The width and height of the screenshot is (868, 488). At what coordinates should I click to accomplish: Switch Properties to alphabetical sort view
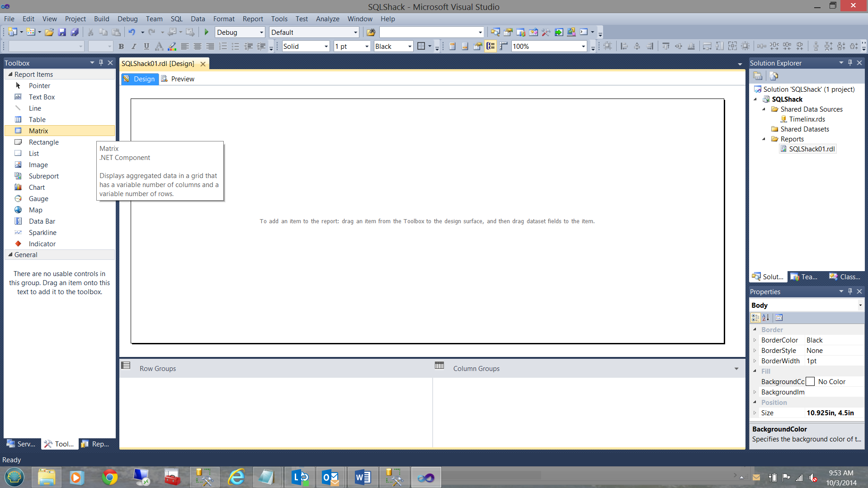coord(765,318)
